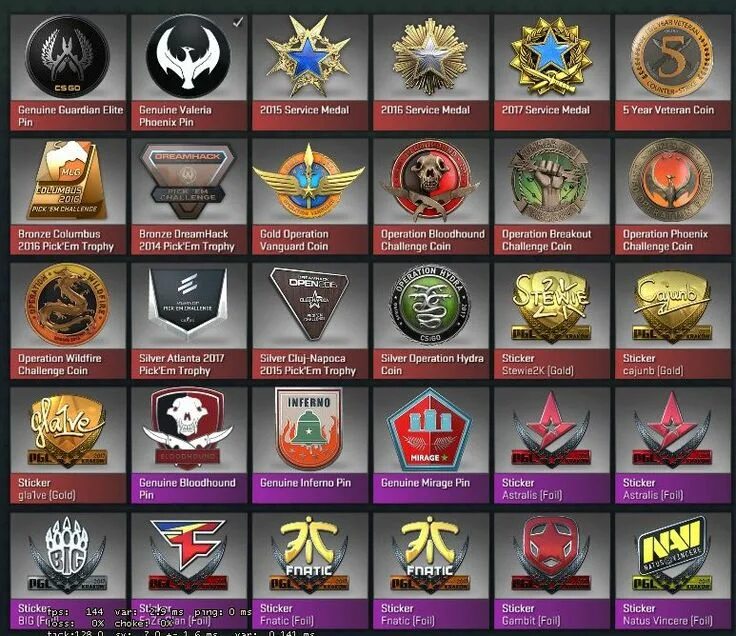Pick the 5 Year Veteran Coin
Screen dimensions: 736x636
pyautogui.click(x=673, y=72)
